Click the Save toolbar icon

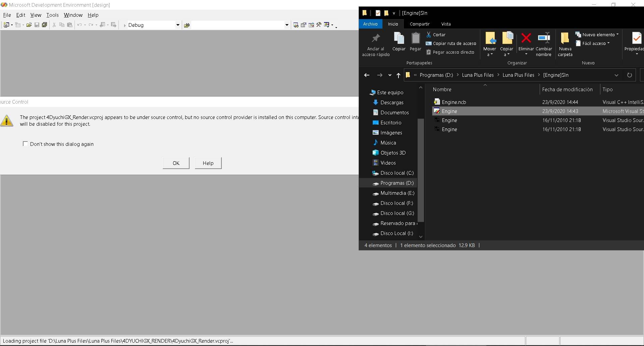[37, 25]
